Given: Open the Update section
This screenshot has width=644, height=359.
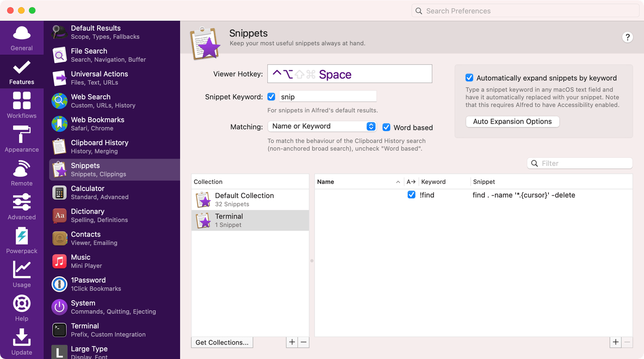Looking at the screenshot, I should tap(22, 341).
